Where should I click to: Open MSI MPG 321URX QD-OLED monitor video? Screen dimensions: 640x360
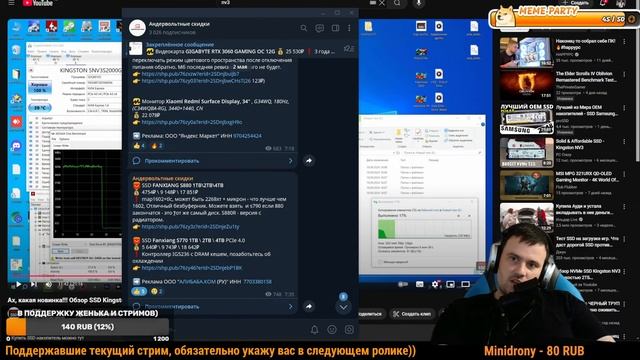(527, 185)
